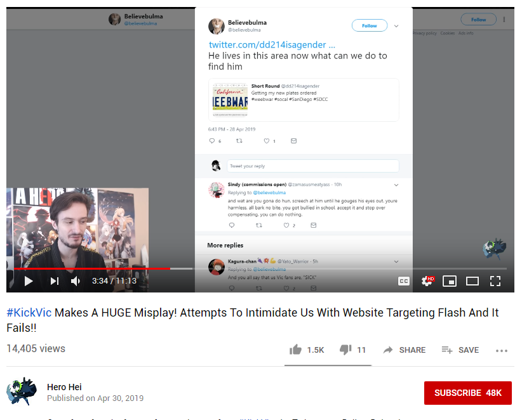Send the Believebulma tweet via direct message
This screenshot has width=522, height=420.
click(293, 141)
